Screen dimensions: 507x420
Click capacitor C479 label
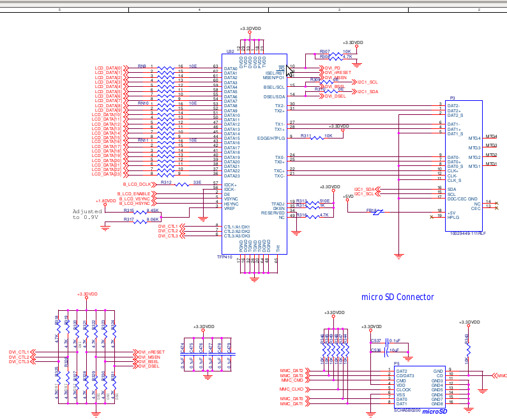click(x=229, y=348)
